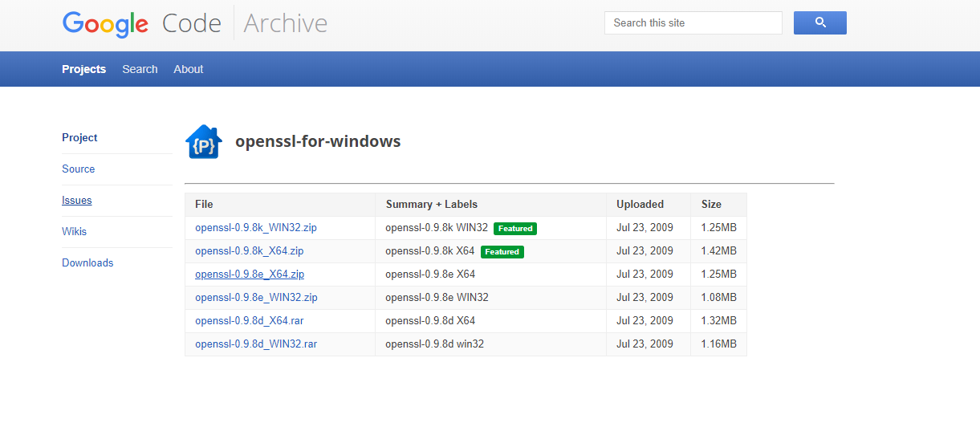Click the 1.42MB size cell

tap(718, 251)
